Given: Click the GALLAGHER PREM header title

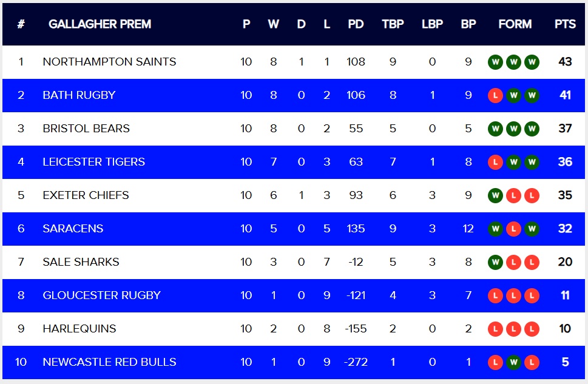Looking at the screenshot, I should pos(100,24).
